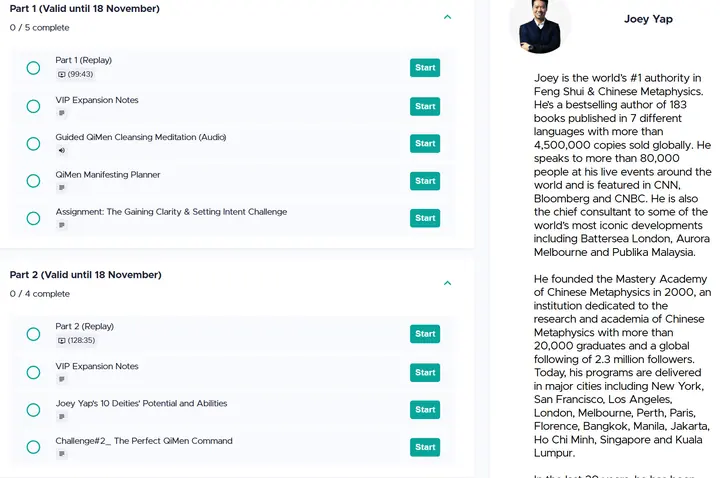
Task: Click the Part 2 (Valid until 18 November) header
Action: [x=85, y=275]
